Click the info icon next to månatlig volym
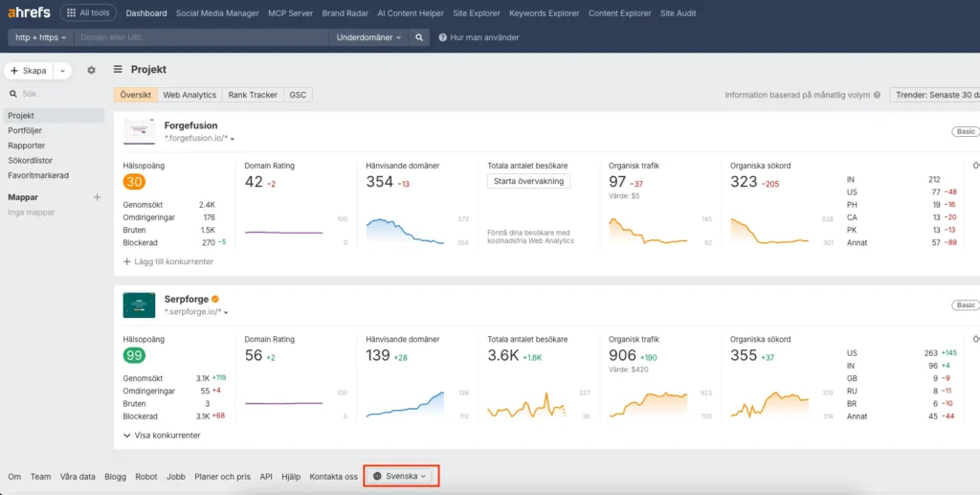The width and height of the screenshot is (980, 495). 877,95
